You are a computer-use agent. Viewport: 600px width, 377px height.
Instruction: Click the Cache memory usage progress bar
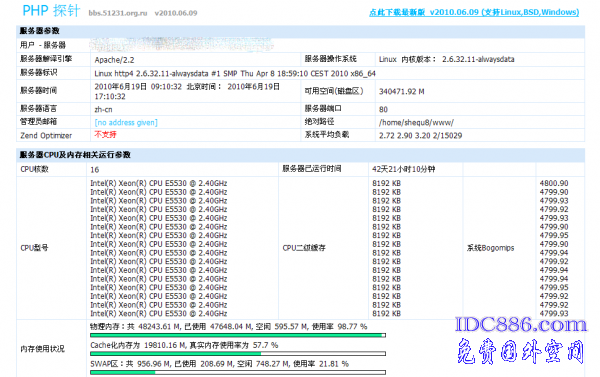238,354
